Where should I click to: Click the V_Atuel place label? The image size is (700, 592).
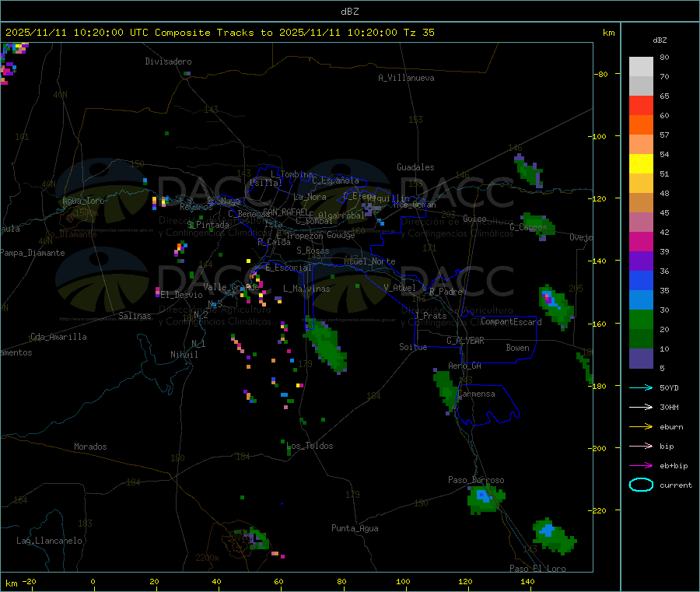400,288
